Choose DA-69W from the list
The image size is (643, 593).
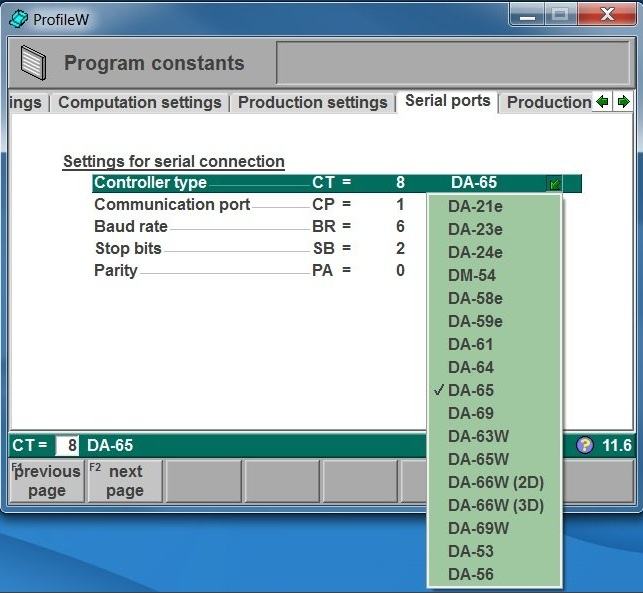[x=478, y=528]
